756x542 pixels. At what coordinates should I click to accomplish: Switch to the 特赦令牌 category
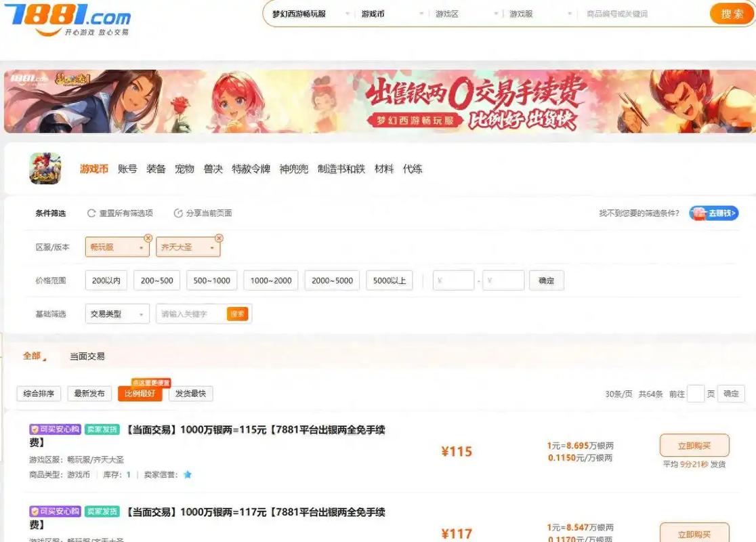pos(251,169)
